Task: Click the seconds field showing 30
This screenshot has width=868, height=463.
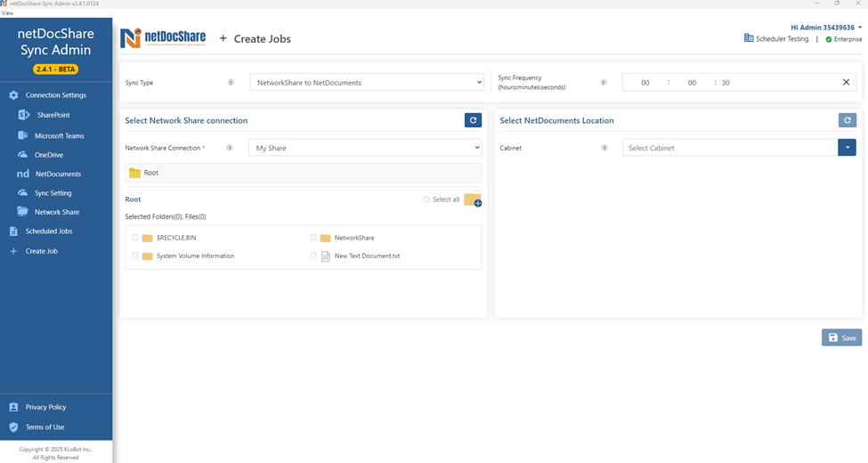Action: tap(726, 83)
